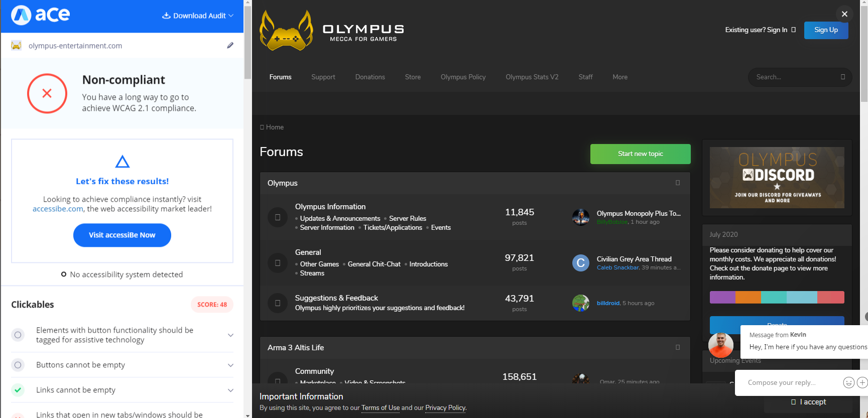Click the General forum icon
Viewport: 868px width, 418px height.
point(278,263)
